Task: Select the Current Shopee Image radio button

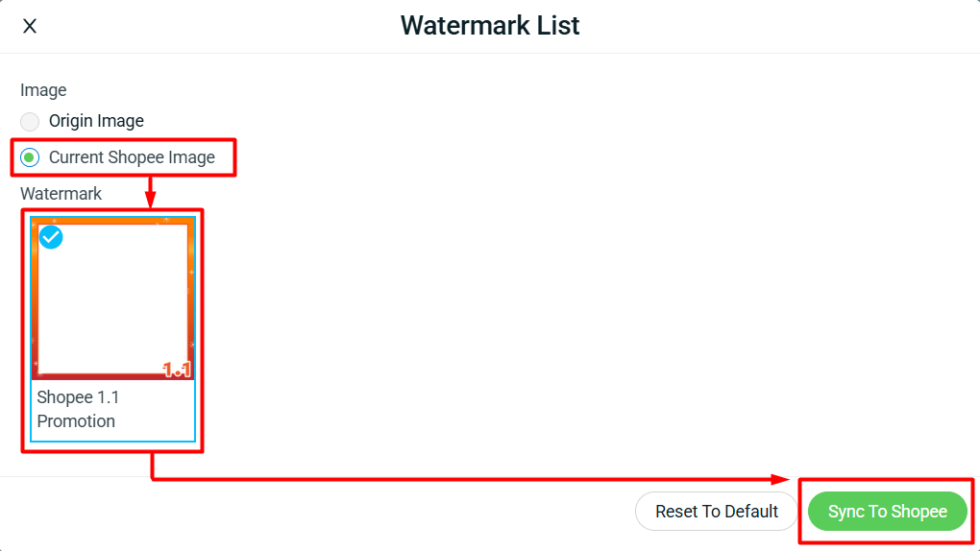Action: [30, 157]
